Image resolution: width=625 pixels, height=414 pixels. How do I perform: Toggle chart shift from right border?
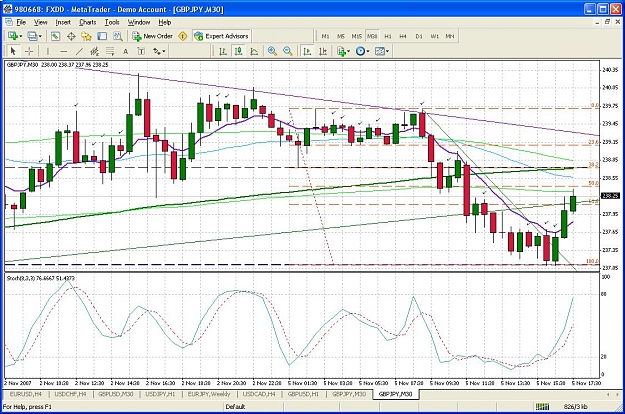(323, 51)
